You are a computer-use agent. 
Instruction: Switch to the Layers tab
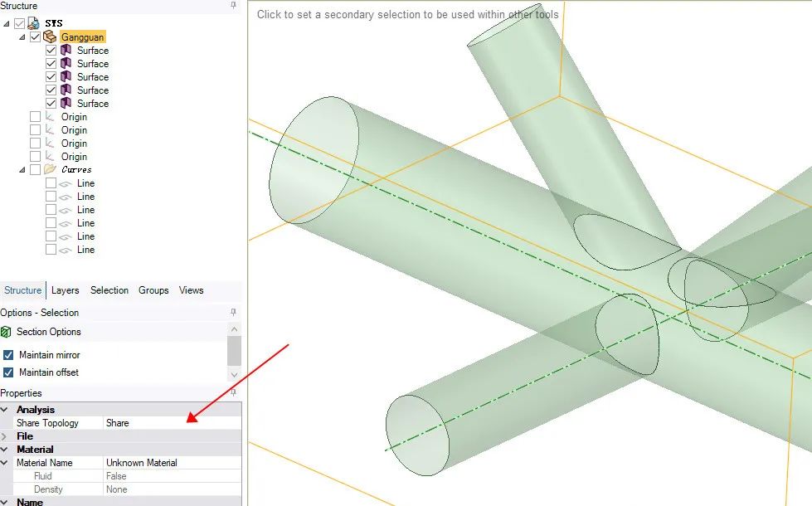(x=66, y=290)
